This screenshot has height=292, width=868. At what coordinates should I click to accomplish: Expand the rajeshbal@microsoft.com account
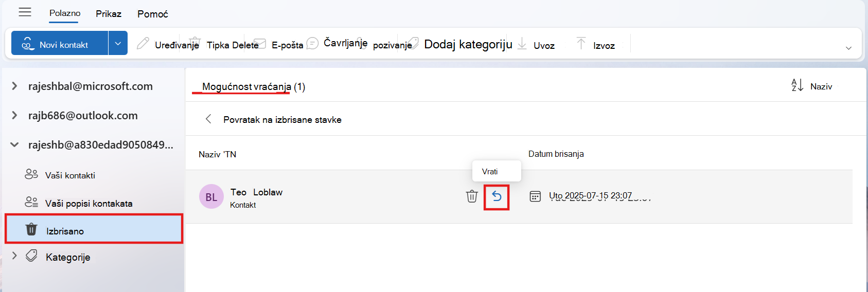pos(14,86)
